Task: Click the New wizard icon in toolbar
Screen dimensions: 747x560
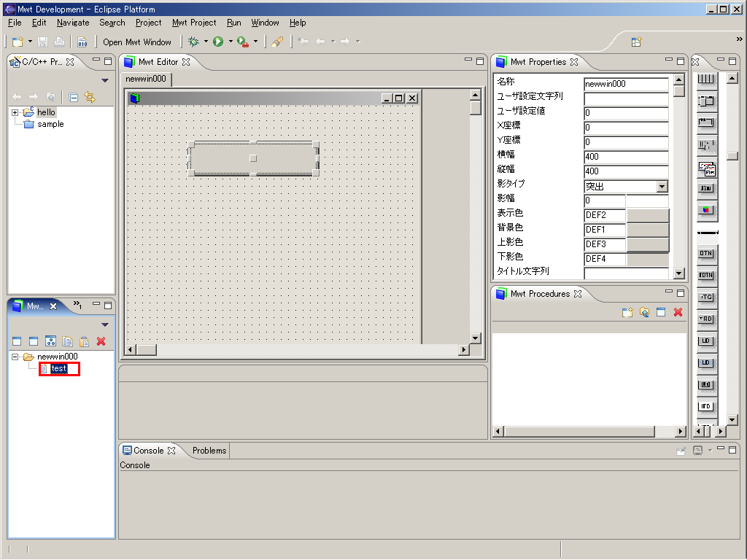Action: click(x=18, y=42)
